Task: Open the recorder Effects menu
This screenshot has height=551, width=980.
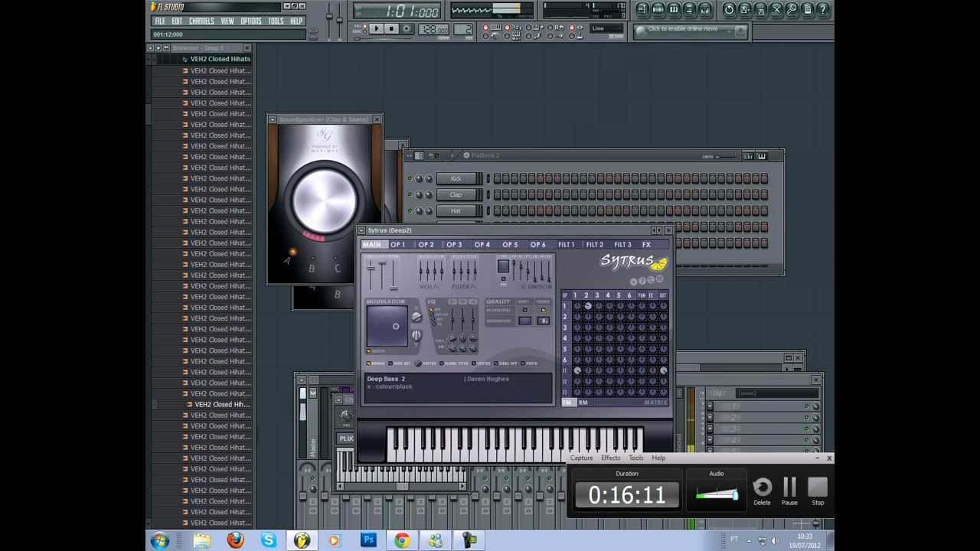Action: point(610,458)
